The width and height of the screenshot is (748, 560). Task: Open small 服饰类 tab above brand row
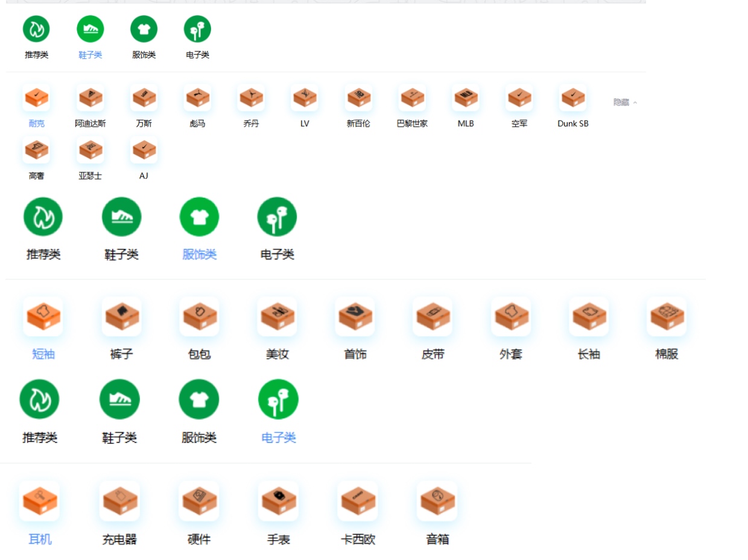144,29
